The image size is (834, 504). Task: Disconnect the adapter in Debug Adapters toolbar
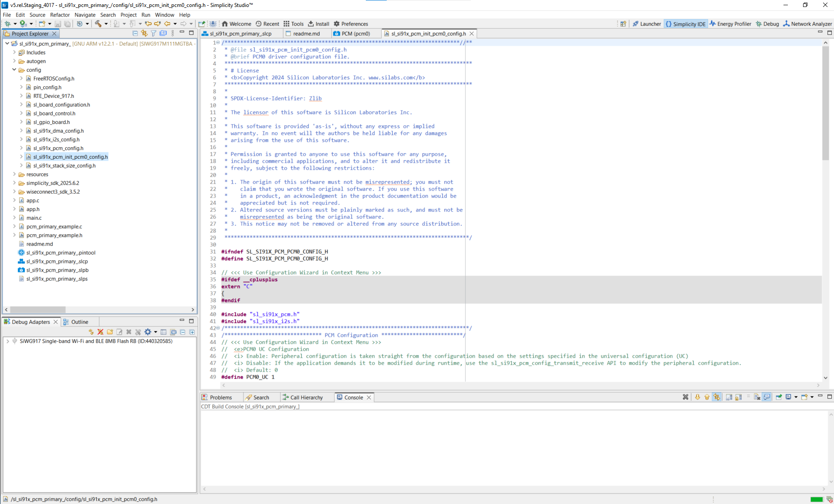click(100, 332)
